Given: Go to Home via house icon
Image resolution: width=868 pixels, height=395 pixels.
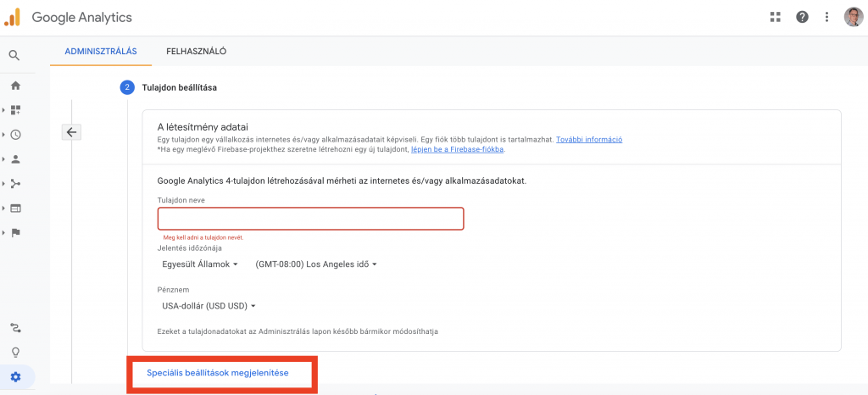Looking at the screenshot, I should tap(15, 86).
